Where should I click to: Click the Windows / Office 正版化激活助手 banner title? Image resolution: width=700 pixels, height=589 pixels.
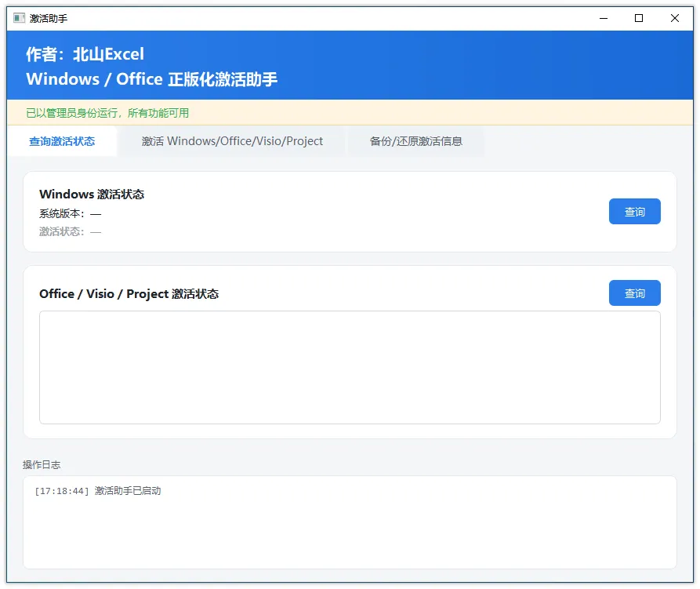tap(152, 79)
